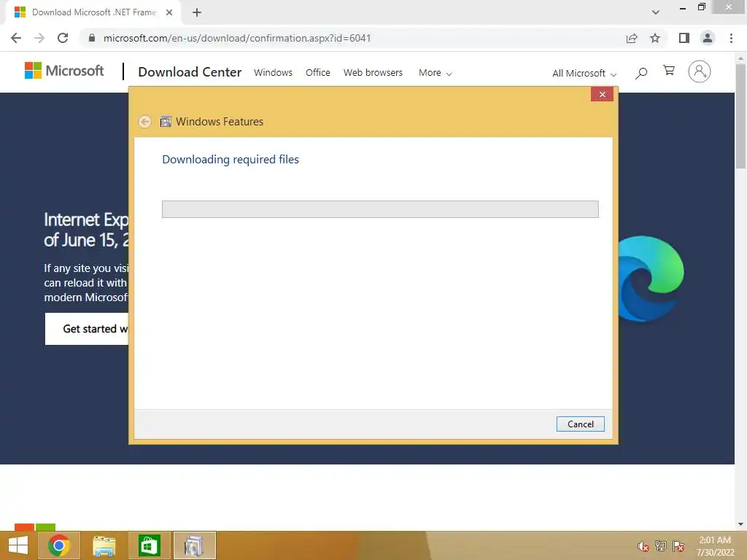Expand the More dropdown
The width and height of the screenshot is (747, 560).
pyautogui.click(x=435, y=73)
